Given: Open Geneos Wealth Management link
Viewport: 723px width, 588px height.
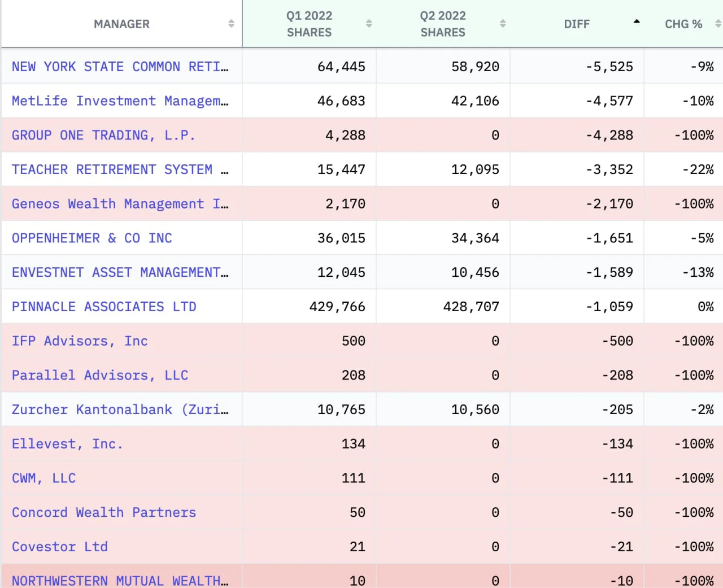Looking at the screenshot, I should 120,204.
